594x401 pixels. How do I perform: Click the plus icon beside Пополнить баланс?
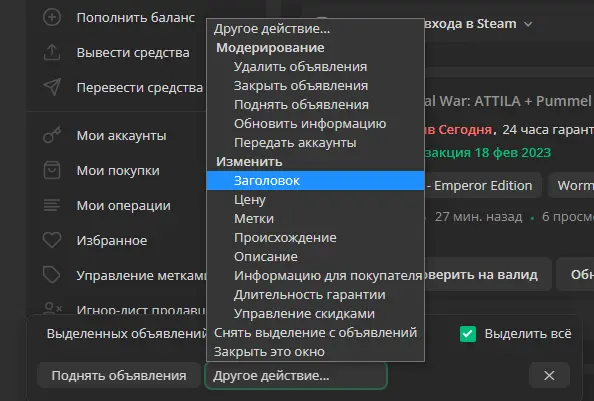pyautogui.click(x=52, y=17)
